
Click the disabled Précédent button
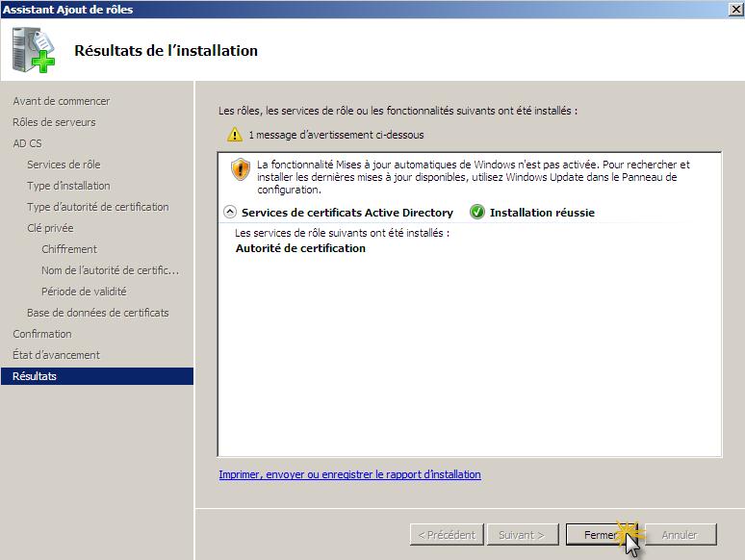pos(447,535)
